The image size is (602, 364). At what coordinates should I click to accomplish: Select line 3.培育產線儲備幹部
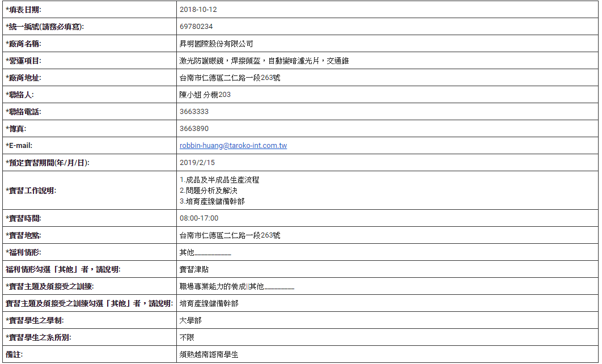[212, 201]
